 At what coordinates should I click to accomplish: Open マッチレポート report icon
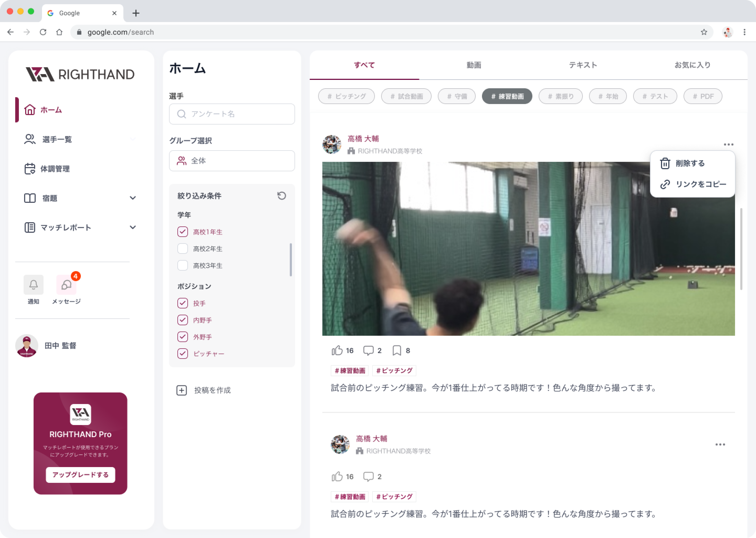pos(30,228)
